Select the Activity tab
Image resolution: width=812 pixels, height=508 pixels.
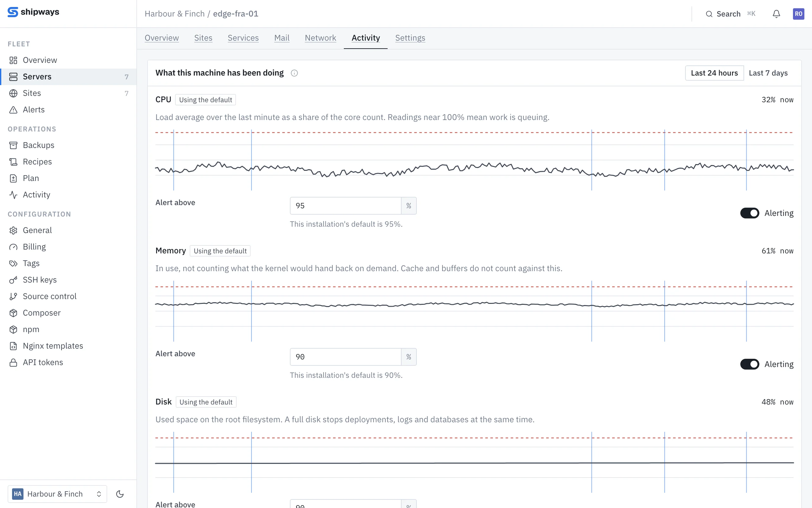click(366, 38)
